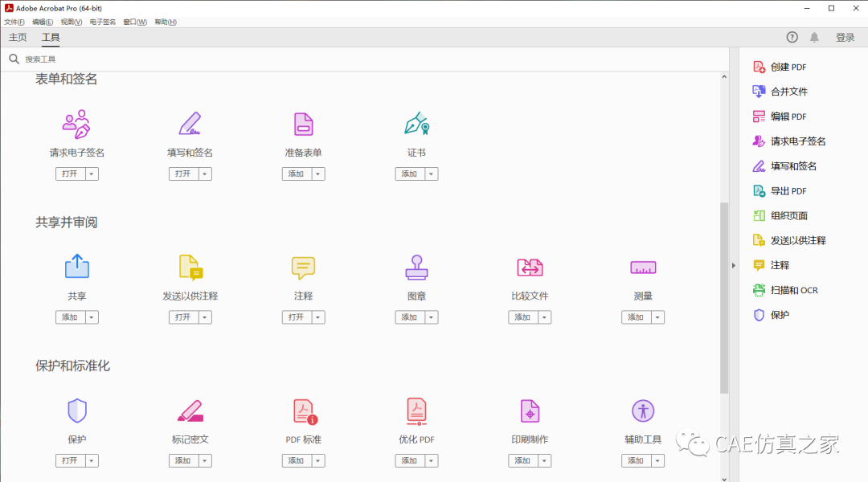
Task: Expand the dropdown arrow under 图章
Action: [432, 317]
